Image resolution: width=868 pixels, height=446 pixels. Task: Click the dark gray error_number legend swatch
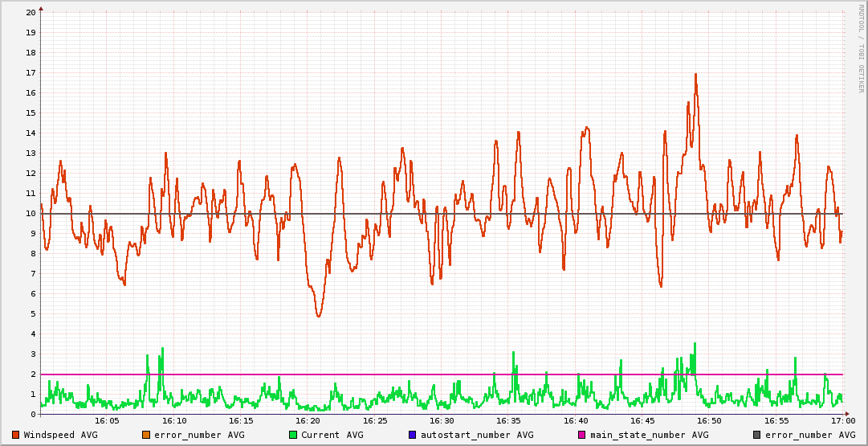tap(757, 435)
